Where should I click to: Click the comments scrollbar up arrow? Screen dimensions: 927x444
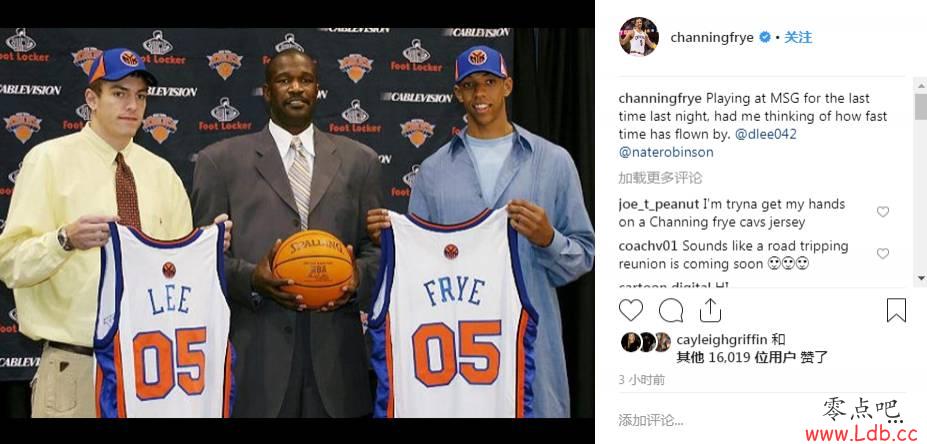(x=920, y=86)
